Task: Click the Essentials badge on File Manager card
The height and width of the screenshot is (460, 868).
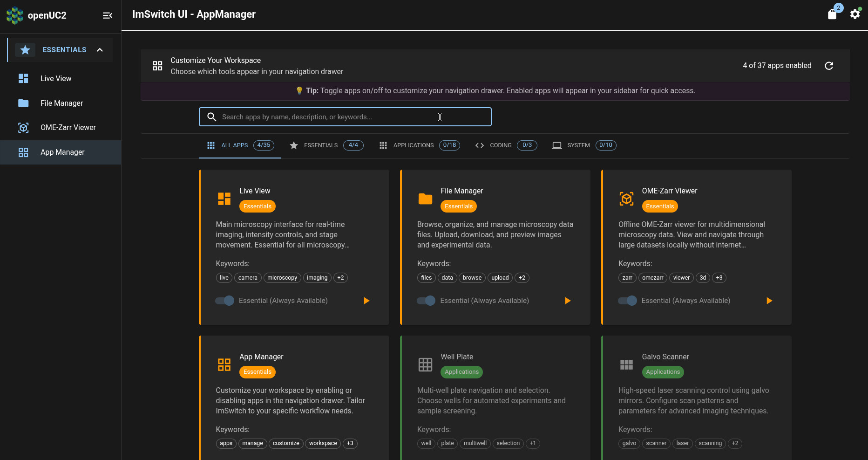Action: click(458, 206)
